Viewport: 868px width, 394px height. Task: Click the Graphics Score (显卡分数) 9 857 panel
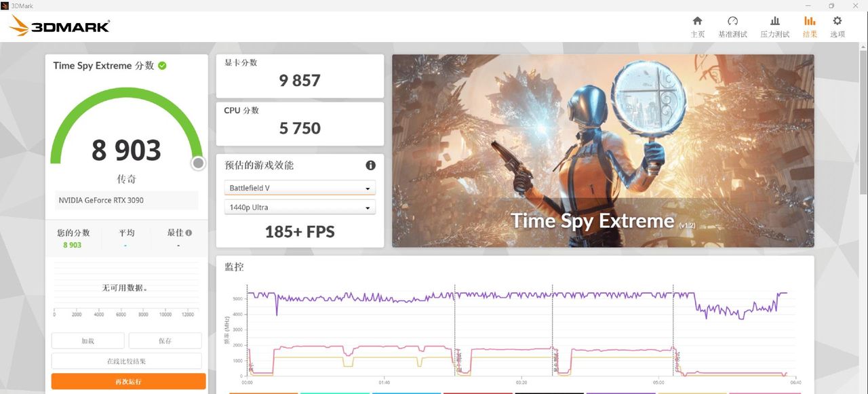pos(300,76)
